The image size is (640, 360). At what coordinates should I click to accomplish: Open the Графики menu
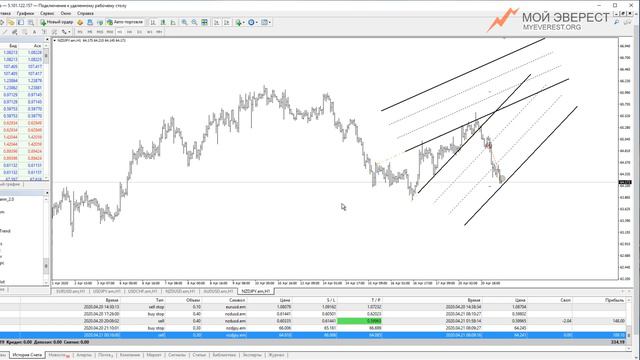25,13
